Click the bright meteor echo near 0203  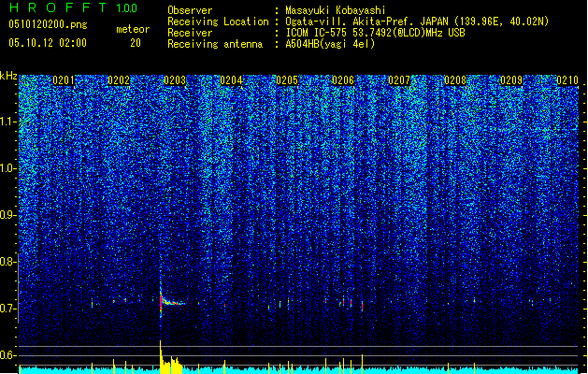(171, 300)
